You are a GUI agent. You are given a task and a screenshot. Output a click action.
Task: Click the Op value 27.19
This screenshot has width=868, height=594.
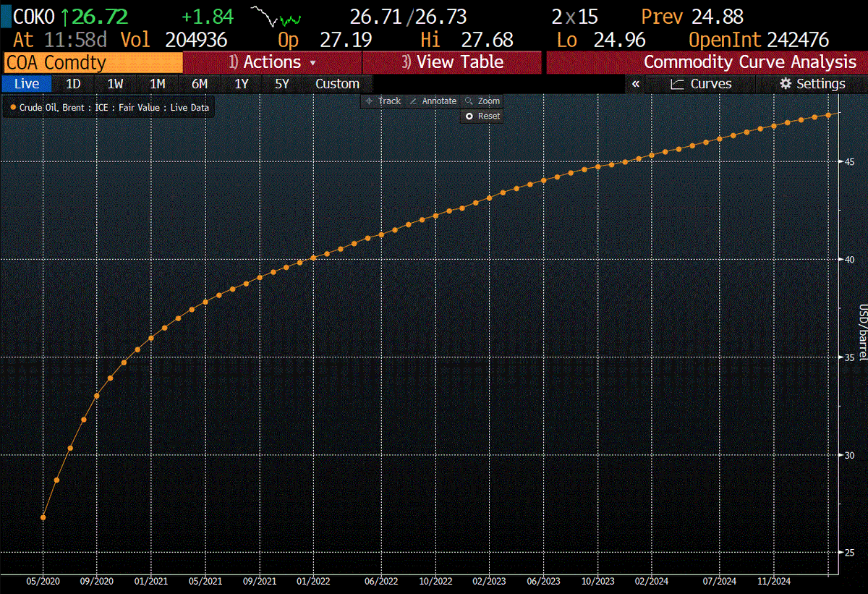(345, 41)
